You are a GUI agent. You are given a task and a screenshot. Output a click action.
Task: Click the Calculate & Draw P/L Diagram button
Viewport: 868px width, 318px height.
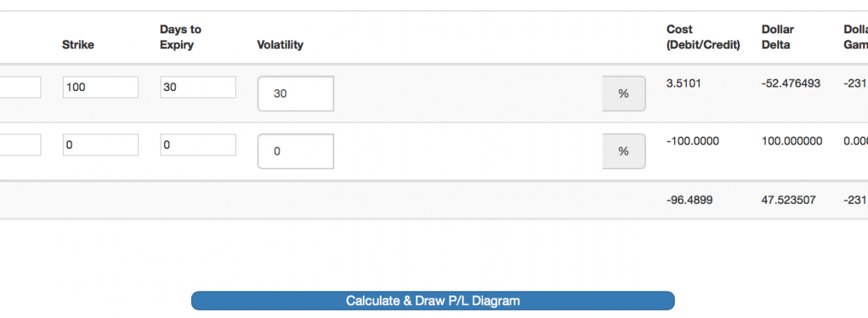pos(433,301)
